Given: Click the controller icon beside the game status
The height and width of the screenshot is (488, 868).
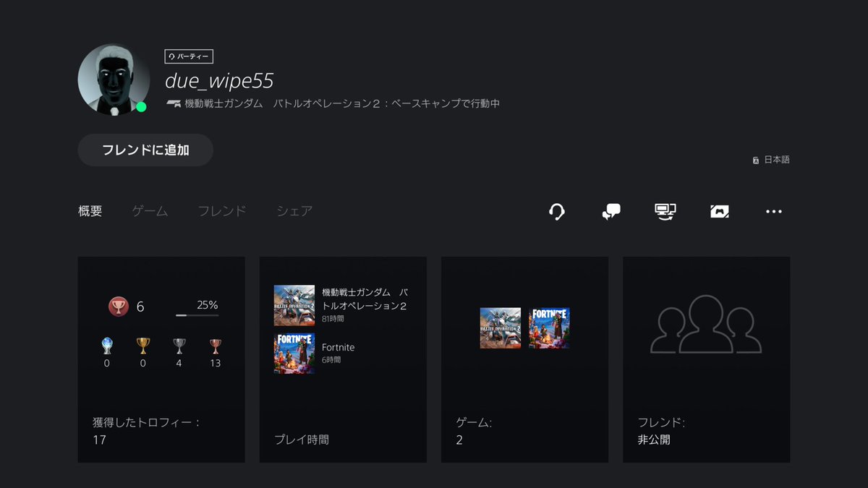Looking at the screenshot, I should point(174,103).
